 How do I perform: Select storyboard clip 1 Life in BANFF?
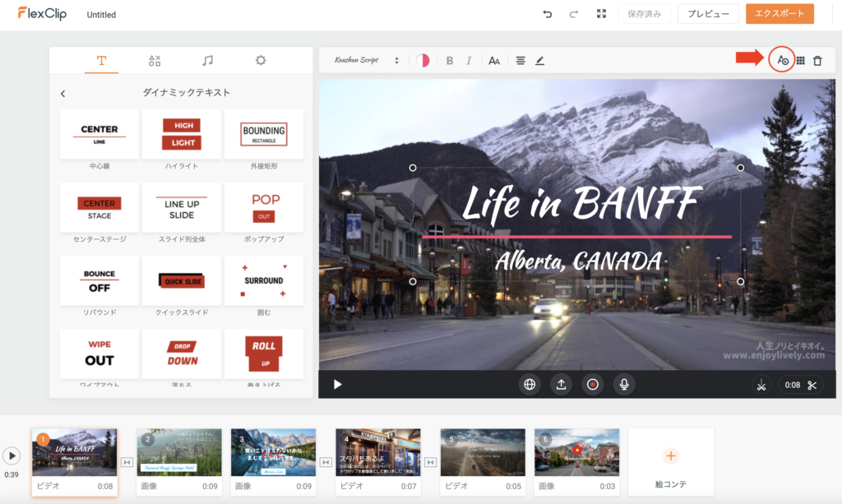74,462
